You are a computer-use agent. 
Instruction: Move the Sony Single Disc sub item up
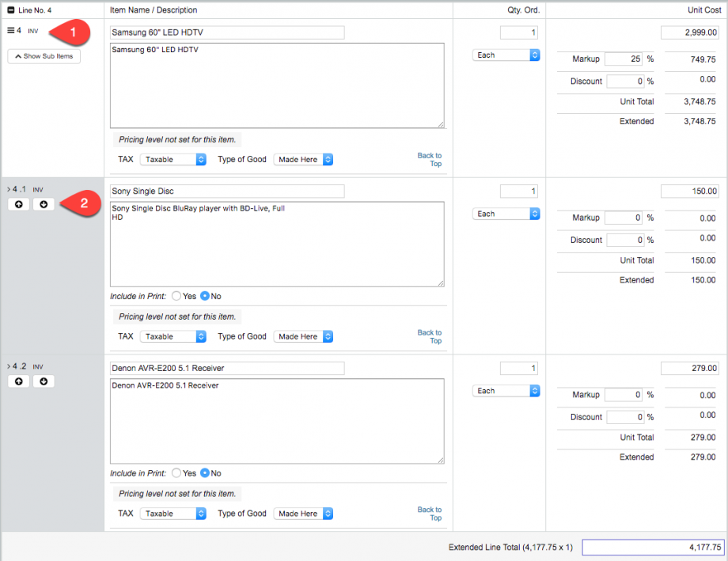click(18, 204)
